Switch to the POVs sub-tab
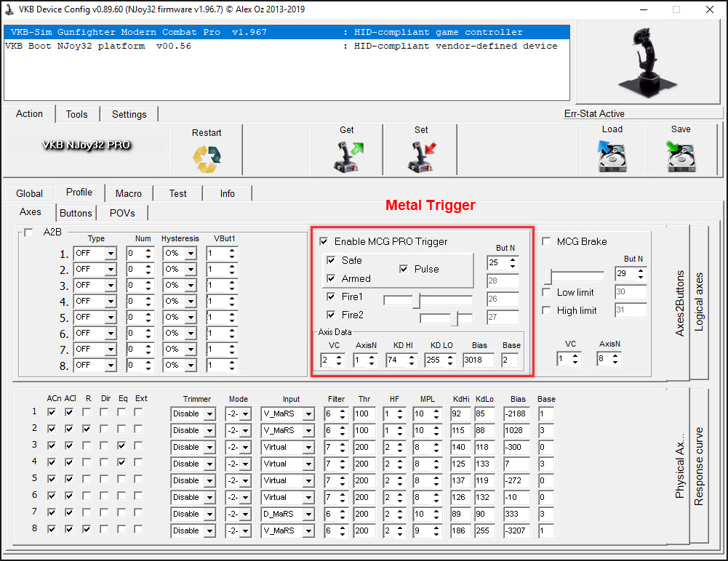The image size is (728, 561). point(122,213)
